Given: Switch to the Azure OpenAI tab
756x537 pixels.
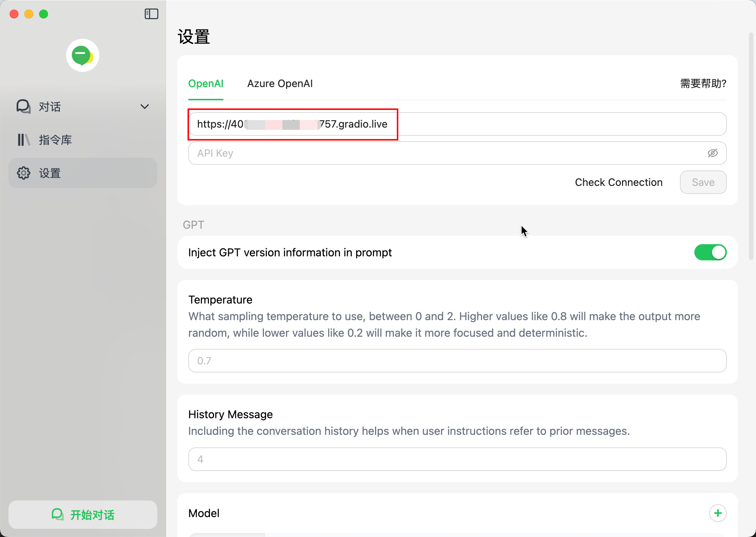Looking at the screenshot, I should click(280, 84).
